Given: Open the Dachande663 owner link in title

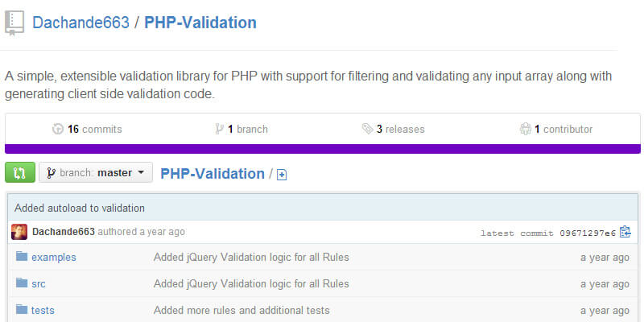Looking at the screenshot, I should (x=80, y=23).
